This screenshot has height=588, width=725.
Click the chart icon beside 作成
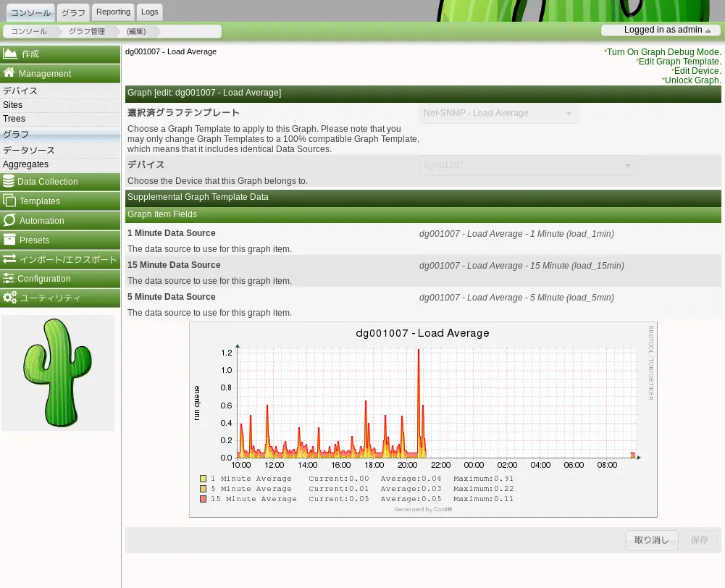point(10,54)
